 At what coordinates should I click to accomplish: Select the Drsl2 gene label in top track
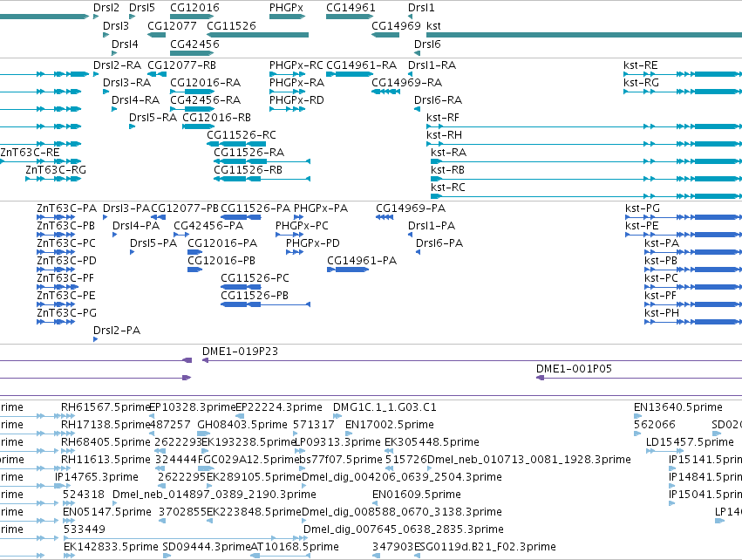tap(106, 8)
